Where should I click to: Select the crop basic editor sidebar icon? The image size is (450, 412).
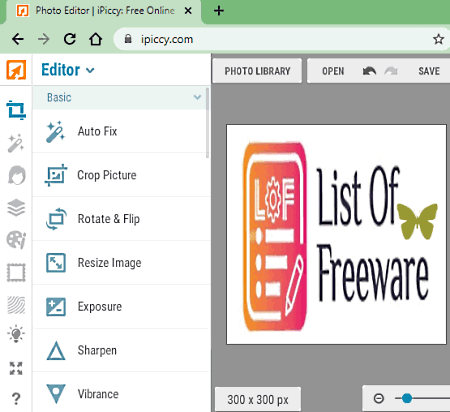[x=16, y=110]
